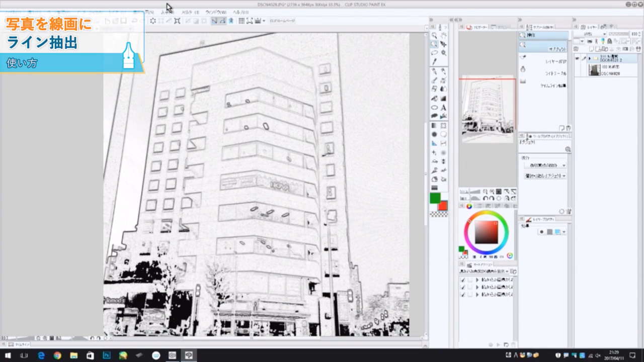Select the Correct line tool

tap(443, 116)
